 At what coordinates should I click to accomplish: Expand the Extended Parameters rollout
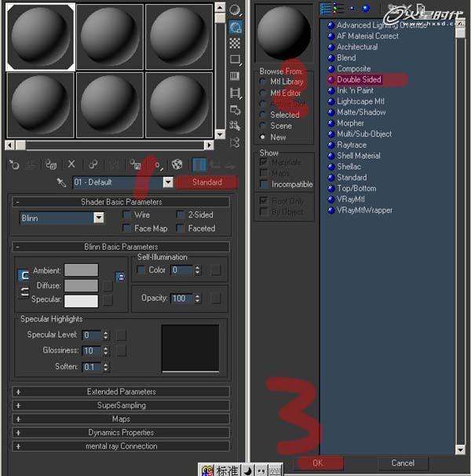(x=121, y=392)
